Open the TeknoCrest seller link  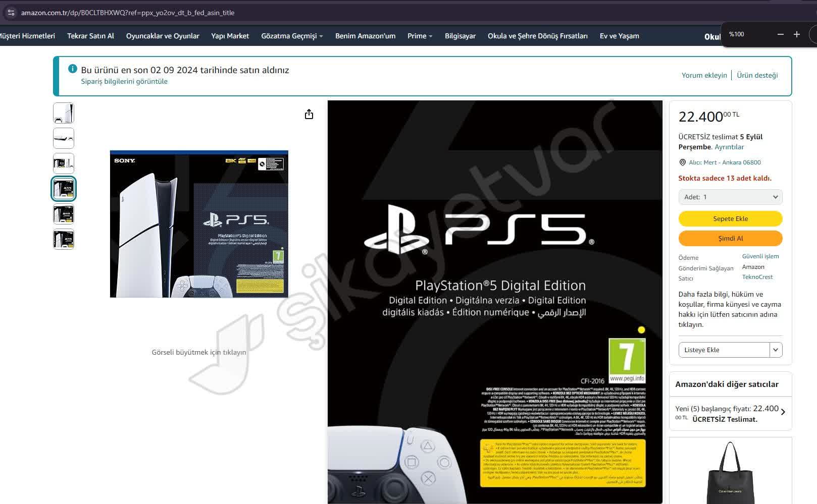point(757,277)
